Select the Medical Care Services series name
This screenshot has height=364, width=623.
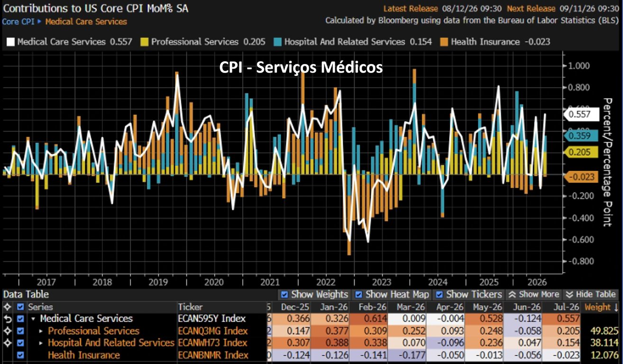point(86,319)
